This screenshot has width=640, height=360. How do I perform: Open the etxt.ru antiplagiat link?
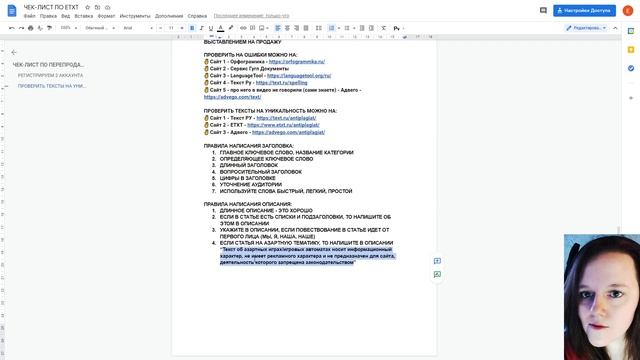click(283, 125)
